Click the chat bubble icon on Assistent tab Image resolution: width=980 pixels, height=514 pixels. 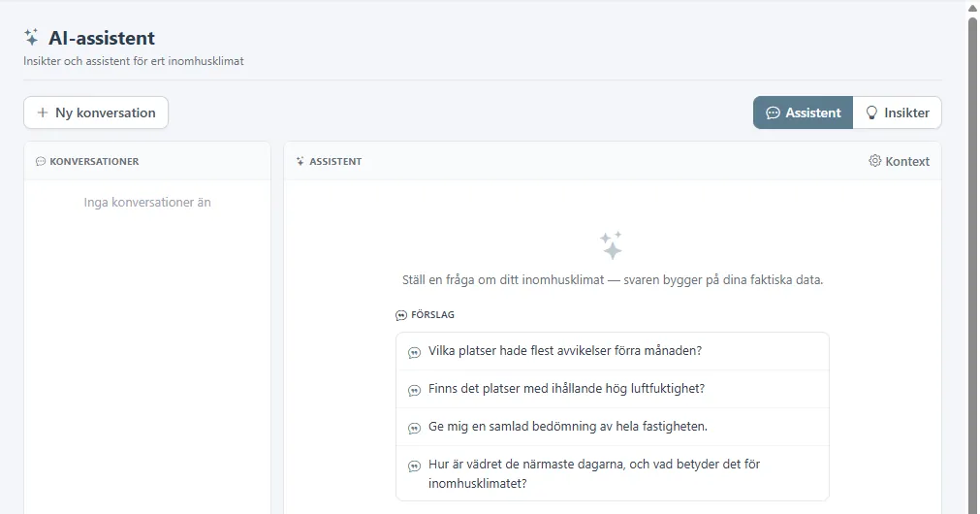(774, 112)
